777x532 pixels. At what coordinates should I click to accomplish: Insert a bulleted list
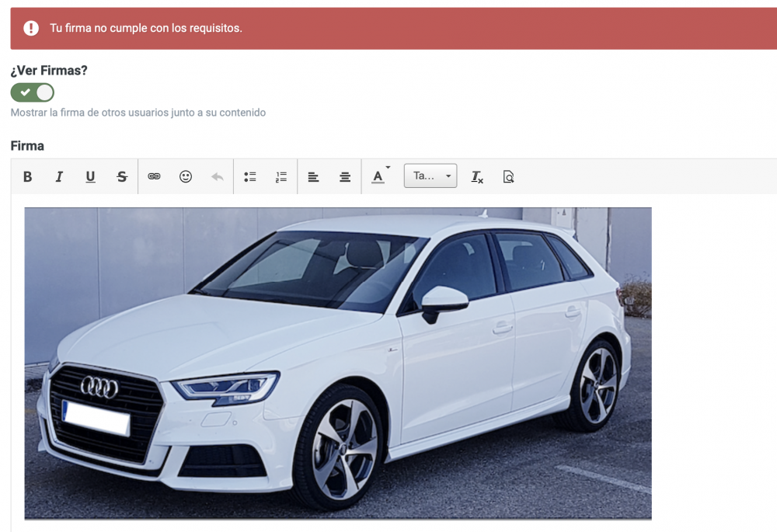tap(249, 176)
